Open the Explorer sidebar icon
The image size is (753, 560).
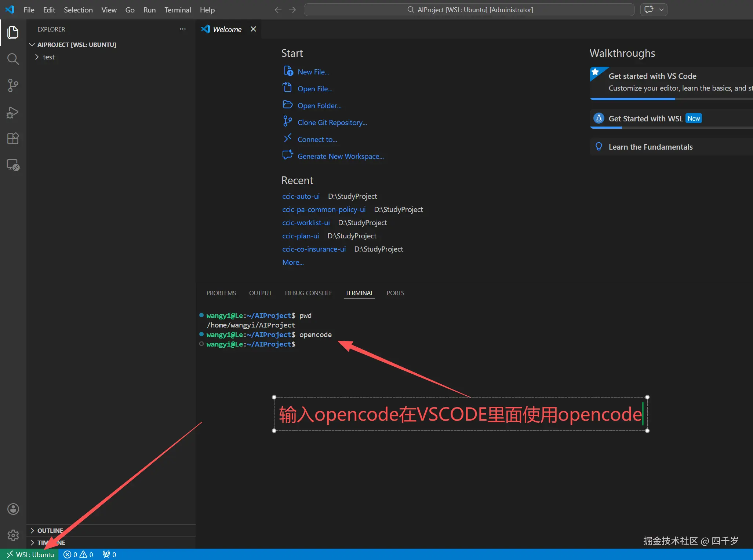pos(13,33)
